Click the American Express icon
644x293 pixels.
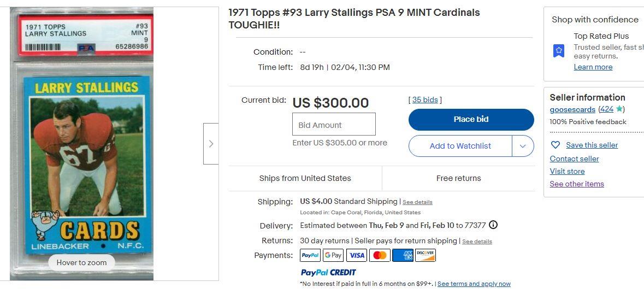point(403,255)
